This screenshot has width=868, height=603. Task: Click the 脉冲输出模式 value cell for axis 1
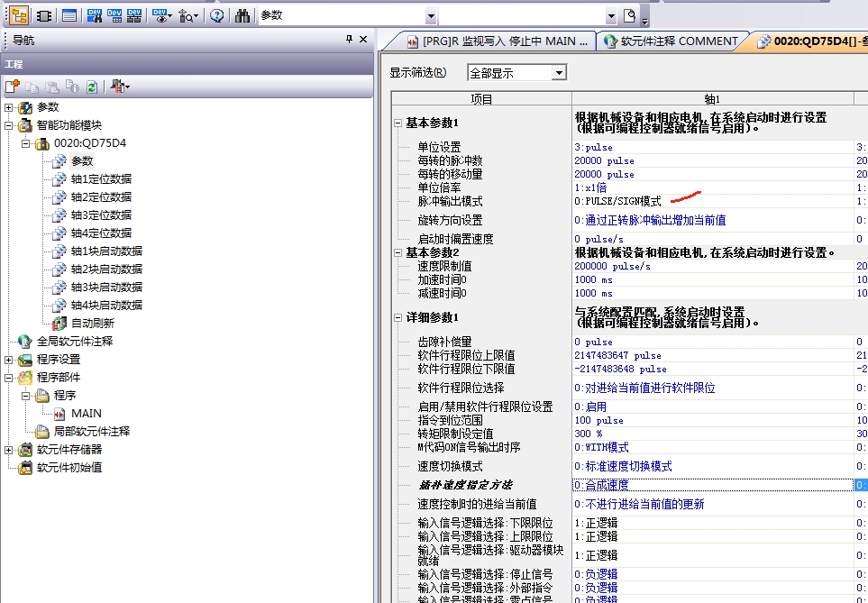click(x=712, y=201)
